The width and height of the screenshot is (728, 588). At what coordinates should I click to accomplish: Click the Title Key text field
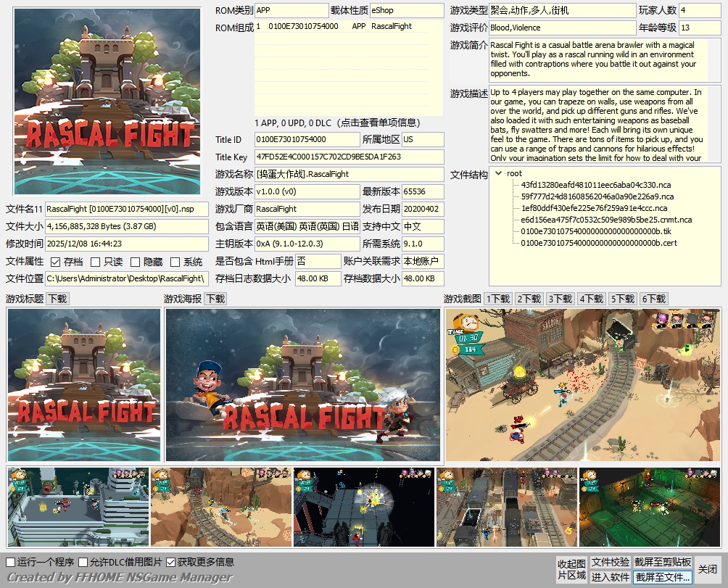[x=349, y=157]
